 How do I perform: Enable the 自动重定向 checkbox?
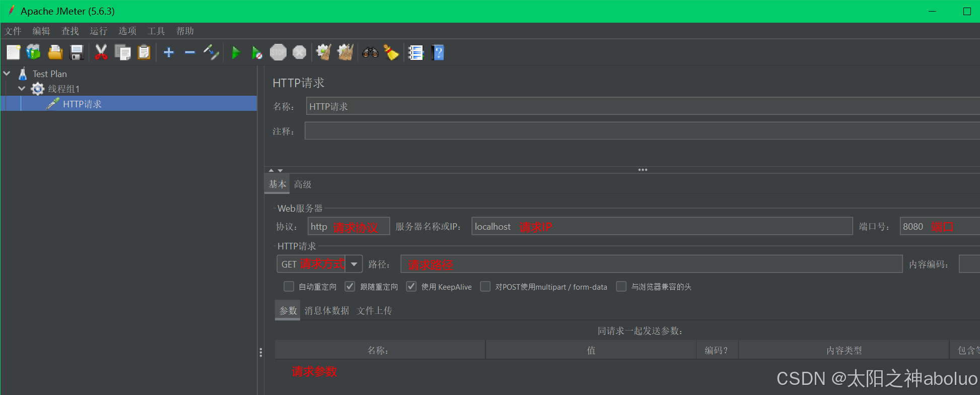[289, 287]
